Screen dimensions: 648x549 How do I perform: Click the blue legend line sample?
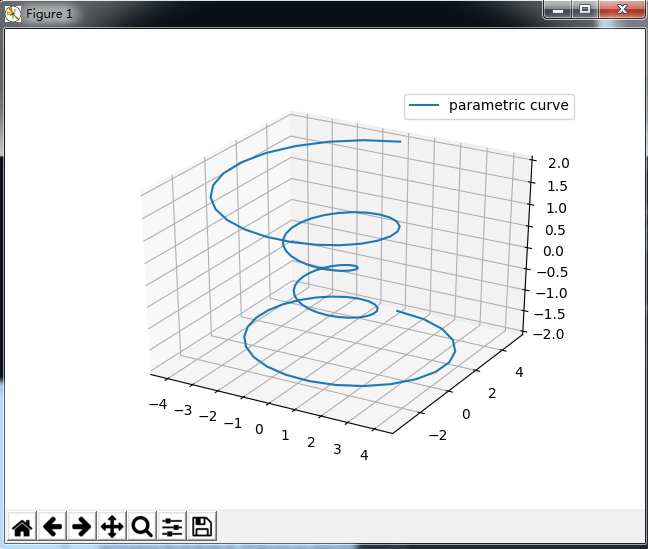click(424, 105)
